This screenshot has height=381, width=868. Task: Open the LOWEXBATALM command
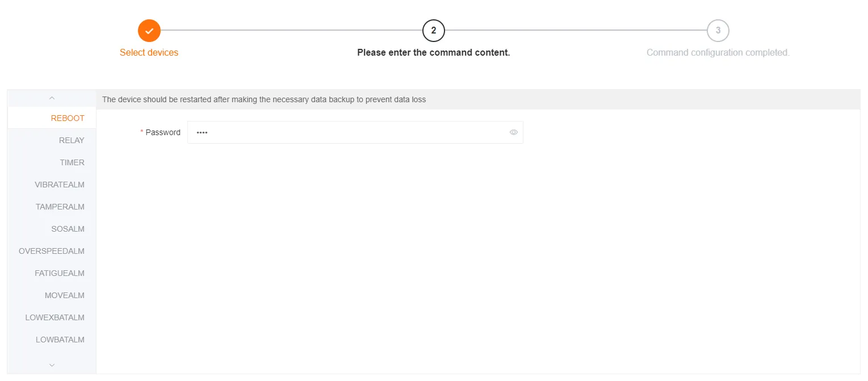click(x=55, y=317)
